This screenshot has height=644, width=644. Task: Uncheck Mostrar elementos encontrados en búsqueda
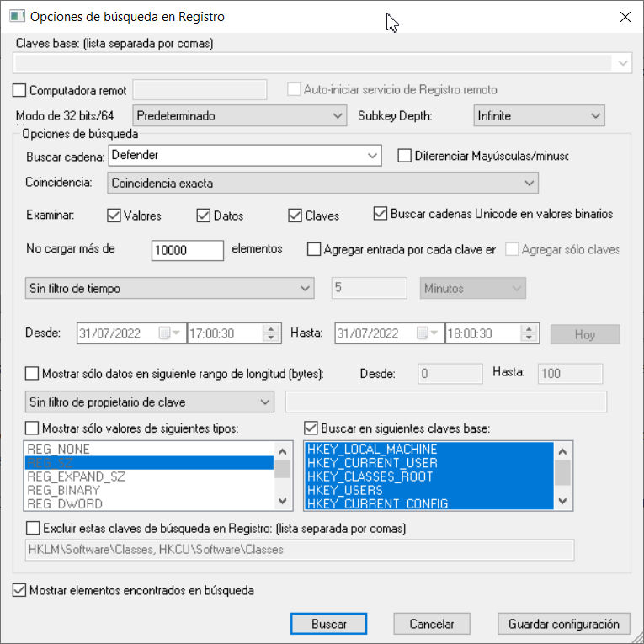tap(20, 590)
